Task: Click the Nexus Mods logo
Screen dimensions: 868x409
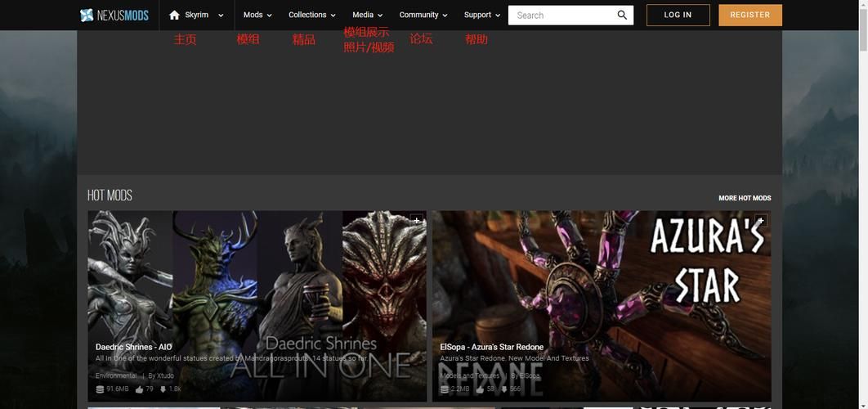Action: (x=114, y=15)
